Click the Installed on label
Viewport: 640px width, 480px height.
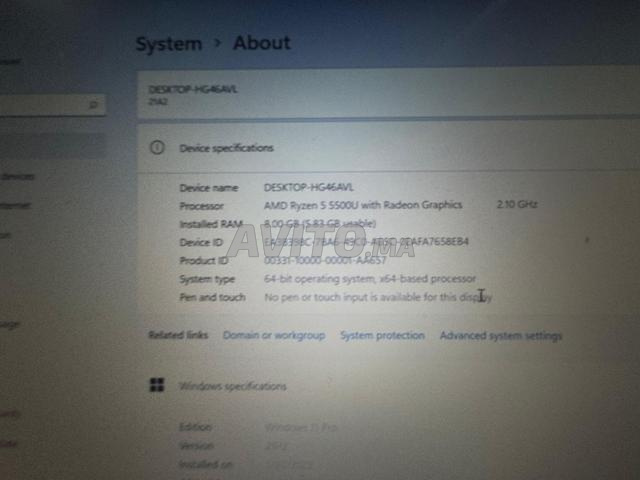(x=206, y=464)
